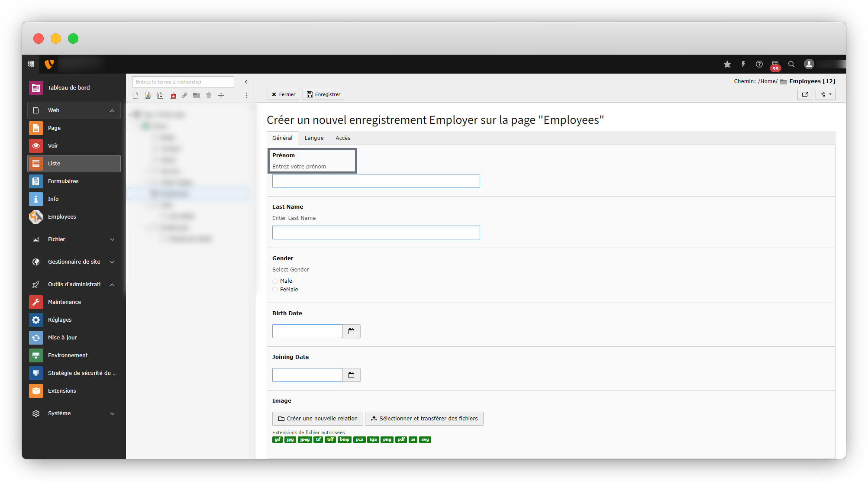
Task: Switch to the Langue tab
Action: [313, 138]
